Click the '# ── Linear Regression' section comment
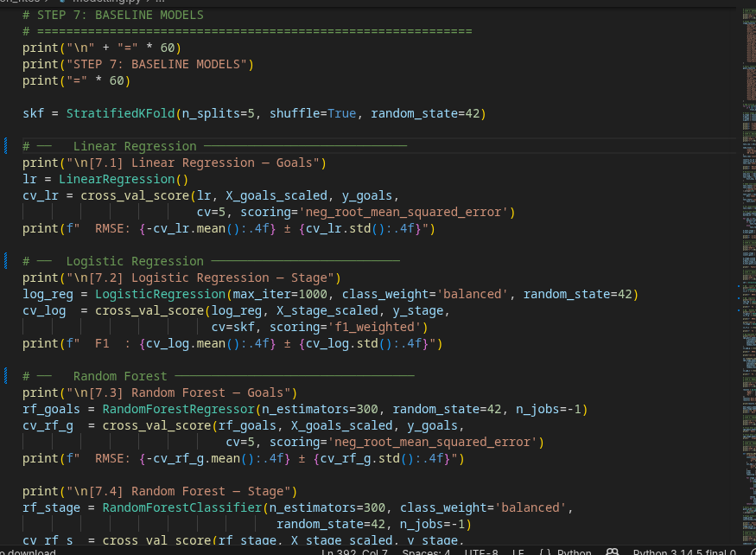The width and height of the screenshot is (756, 555). pos(214,146)
